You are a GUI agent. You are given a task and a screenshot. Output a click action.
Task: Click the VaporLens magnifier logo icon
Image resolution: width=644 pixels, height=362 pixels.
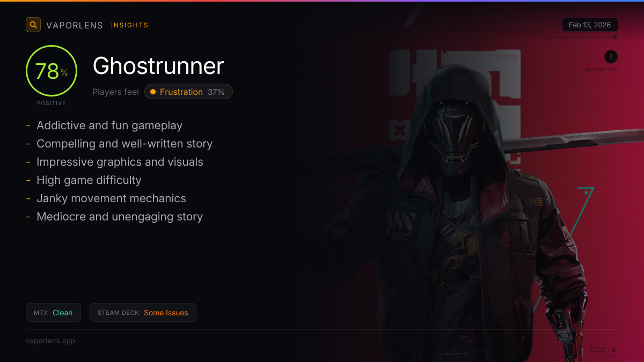33,25
